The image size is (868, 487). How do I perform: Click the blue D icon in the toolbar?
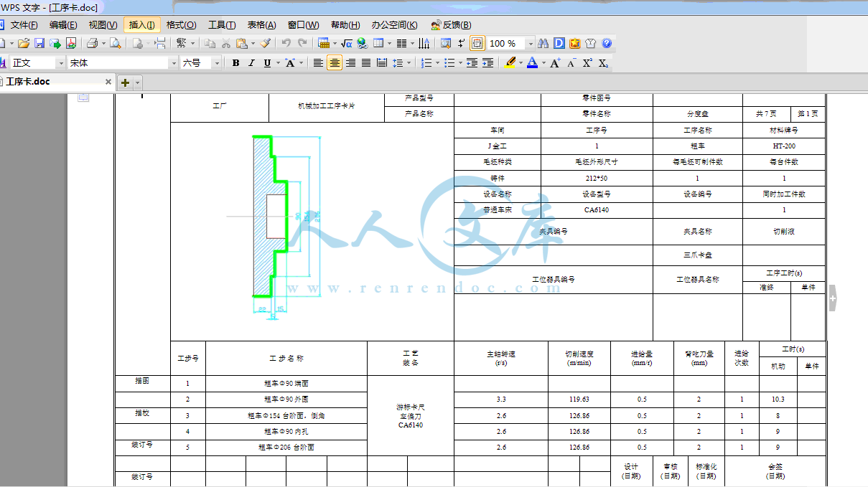click(559, 43)
